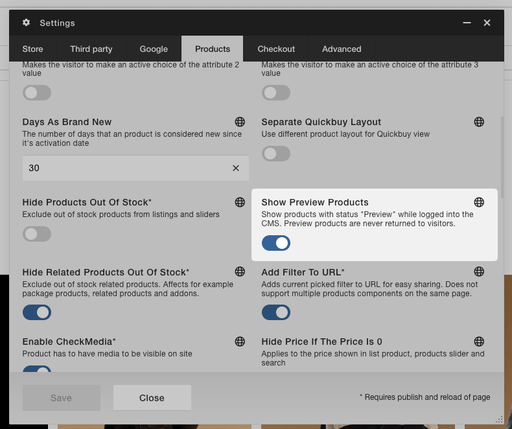Click 'Hide Related Products Out Of Stock*' heading
Image resolution: width=512 pixels, height=429 pixels.
[106, 272]
